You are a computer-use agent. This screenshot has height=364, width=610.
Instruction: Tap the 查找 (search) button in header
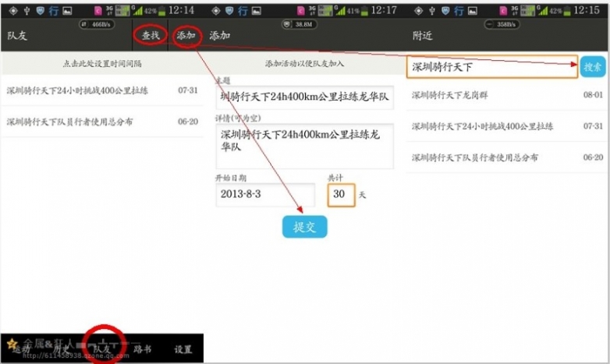(x=151, y=36)
